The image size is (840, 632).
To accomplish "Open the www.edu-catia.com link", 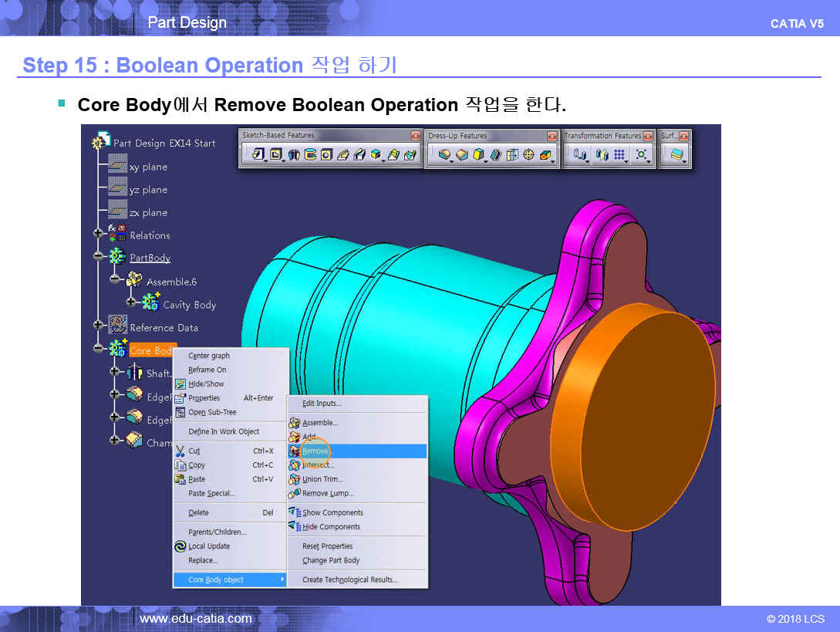I will coord(195,618).
